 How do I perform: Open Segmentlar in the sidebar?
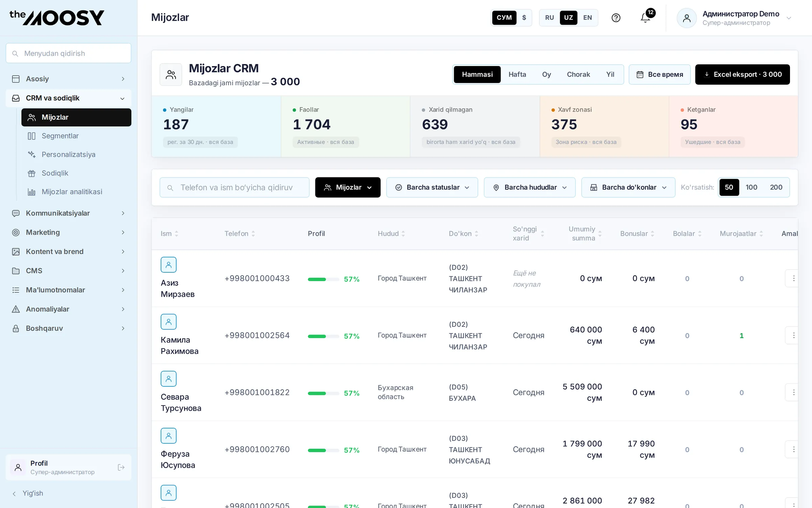(x=76, y=136)
